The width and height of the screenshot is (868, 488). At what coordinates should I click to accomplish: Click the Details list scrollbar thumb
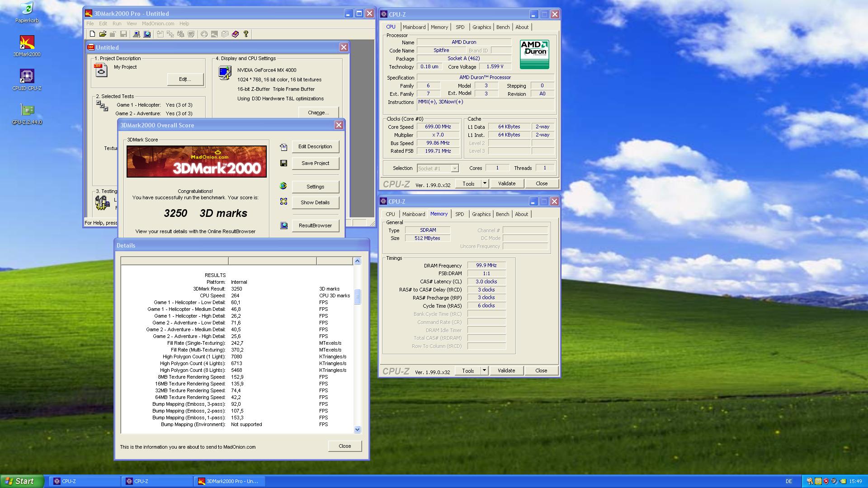(x=357, y=297)
